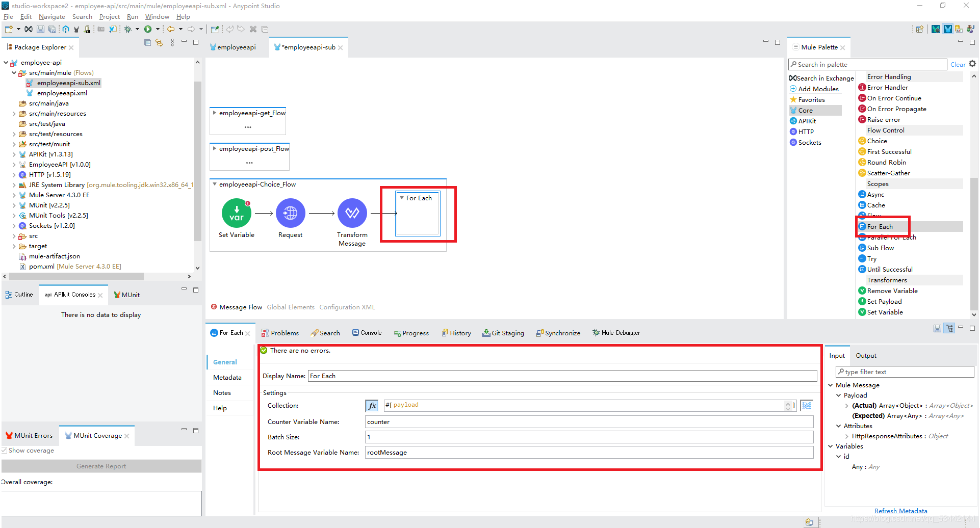Screen dimensions: 980x528
Task: Click Clear next to palette search
Action: click(x=958, y=65)
